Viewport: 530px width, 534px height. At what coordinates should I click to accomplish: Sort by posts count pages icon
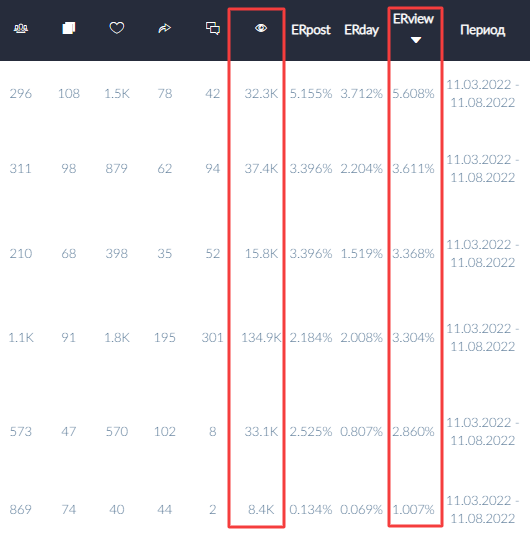tap(68, 28)
